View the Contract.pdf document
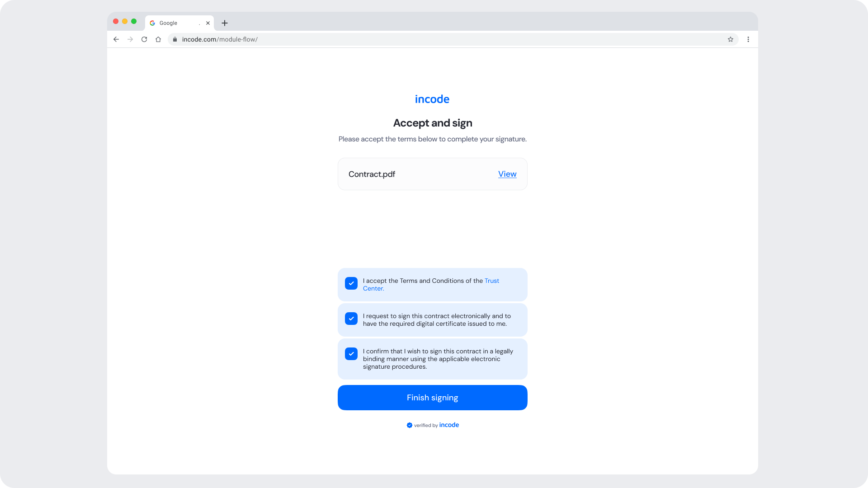868x488 pixels. pyautogui.click(x=507, y=174)
